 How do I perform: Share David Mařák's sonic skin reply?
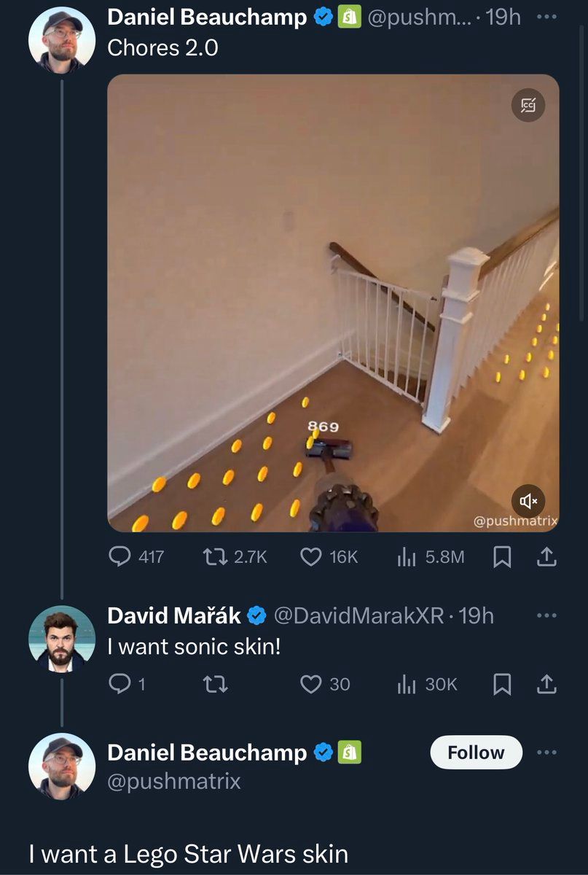pyautogui.click(x=546, y=684)
